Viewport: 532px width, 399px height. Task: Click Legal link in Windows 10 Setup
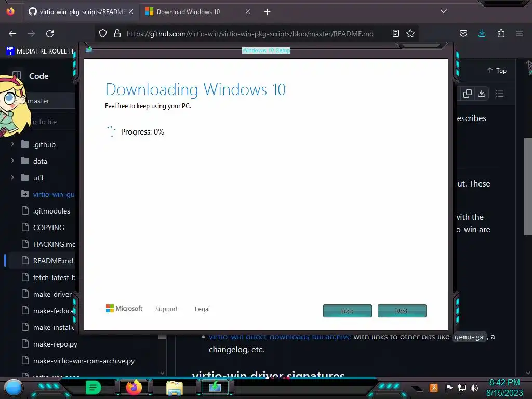pyautogui.click(x=202, y=309)
